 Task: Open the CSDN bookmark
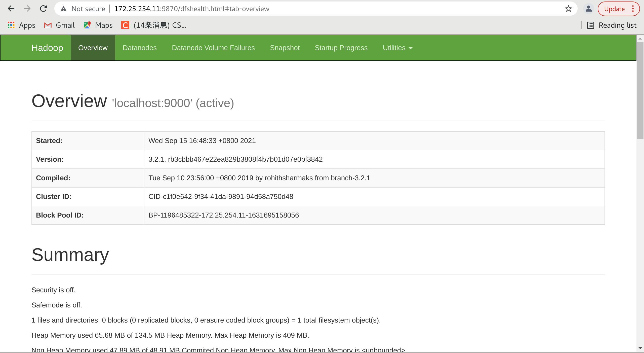[x=154, y=25]
